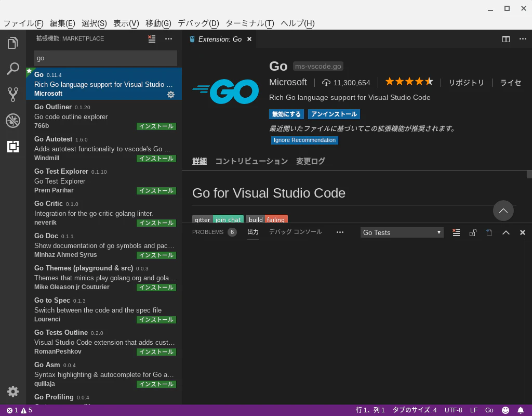Open notifications bell in status bar
The image size is (532, 416).
(521, 410)
